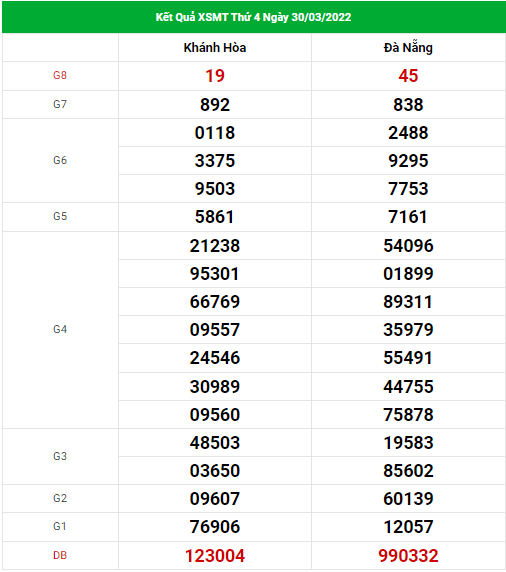Viewport: 506px width, 572px height.
Task: Click Đà Nẵng G4 result 44755
Action: coord(408,386)
